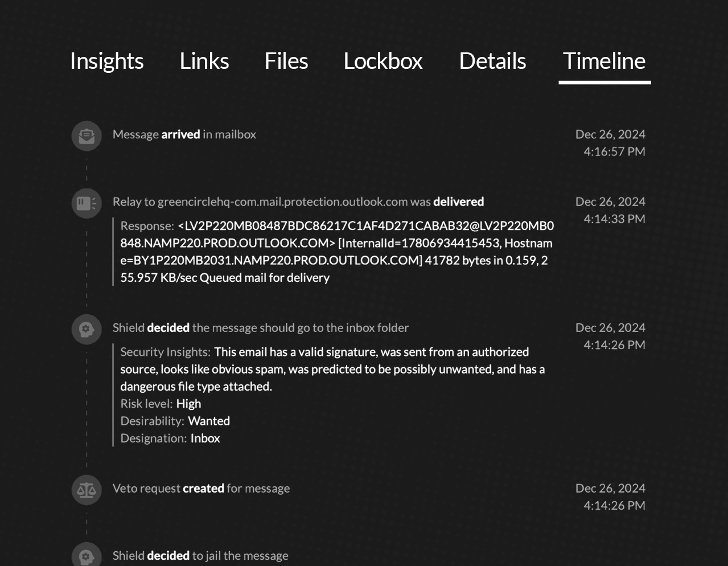
Task: Click the Shield decision head-gear icon
Action: pyautogui.click(x=87, y=329)
